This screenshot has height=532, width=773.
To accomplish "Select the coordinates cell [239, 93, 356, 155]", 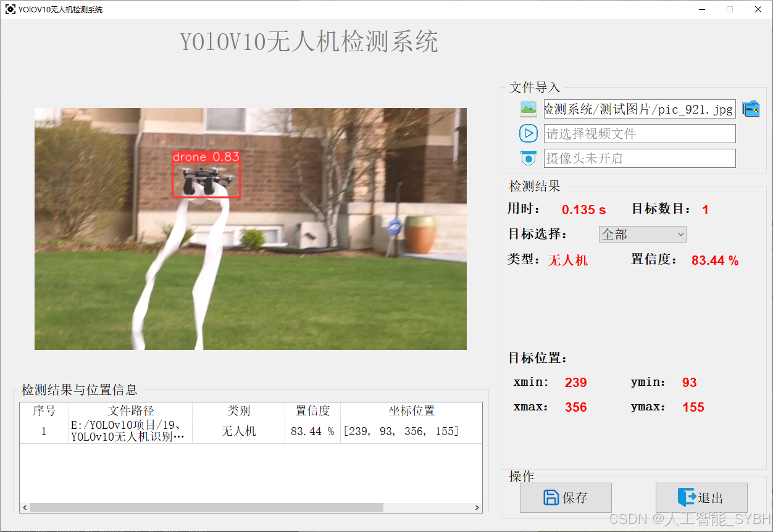I will click(x=411, y=431).
